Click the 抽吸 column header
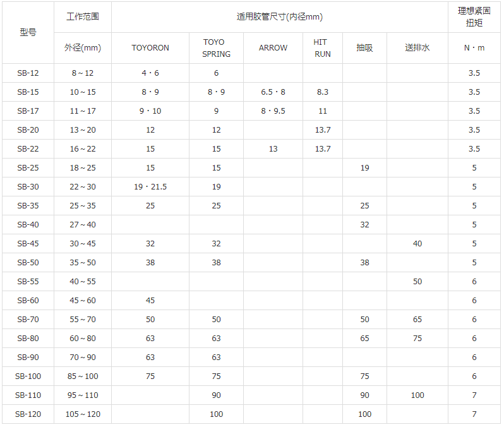 click(365, 48)
